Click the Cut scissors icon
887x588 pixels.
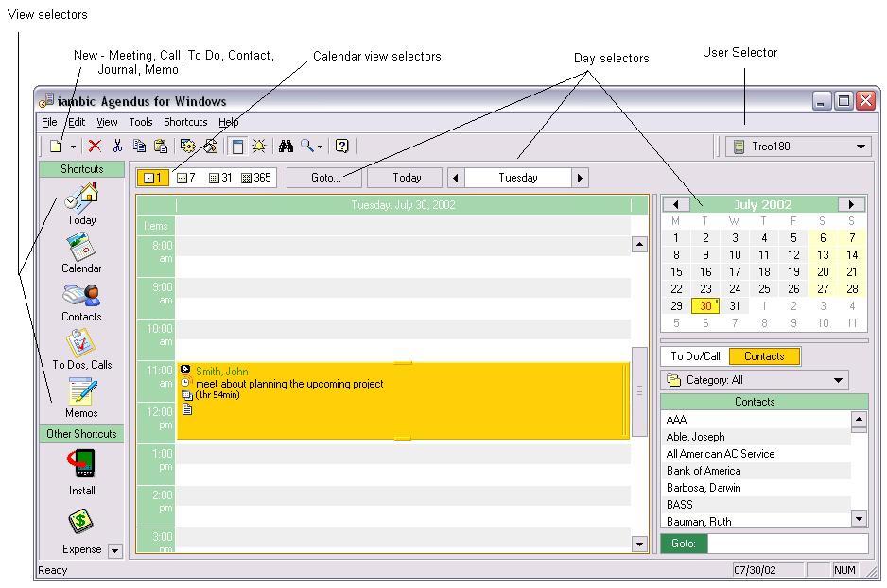(x=117, y=147)
